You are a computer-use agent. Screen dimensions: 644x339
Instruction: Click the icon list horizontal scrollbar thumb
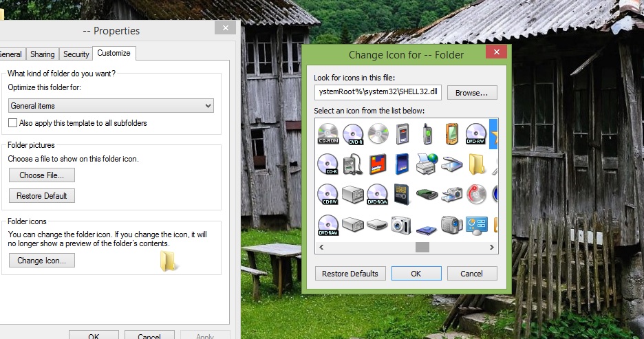tap(422, 247)
